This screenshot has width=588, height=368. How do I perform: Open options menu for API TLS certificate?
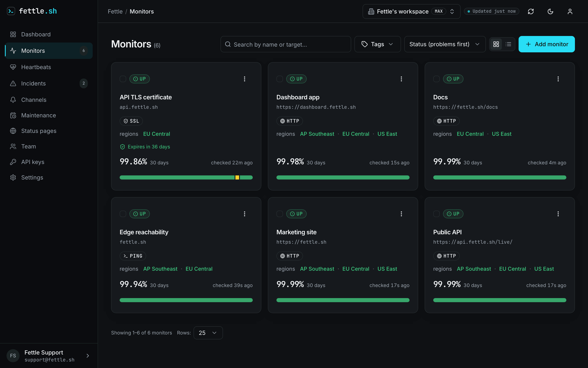click(244, 79)
